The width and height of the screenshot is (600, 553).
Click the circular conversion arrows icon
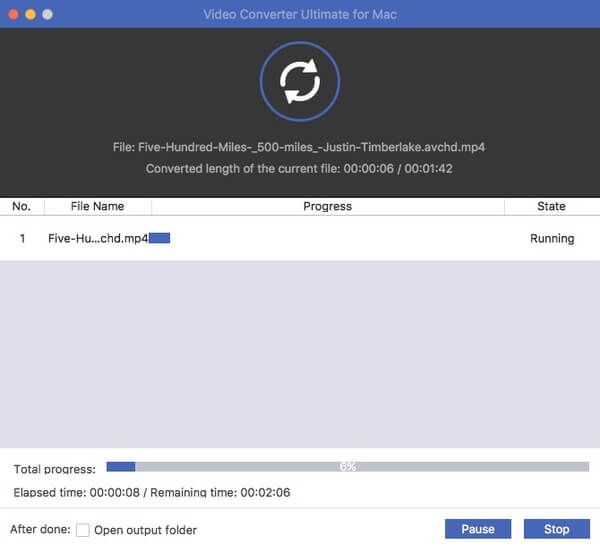[300, 81]
